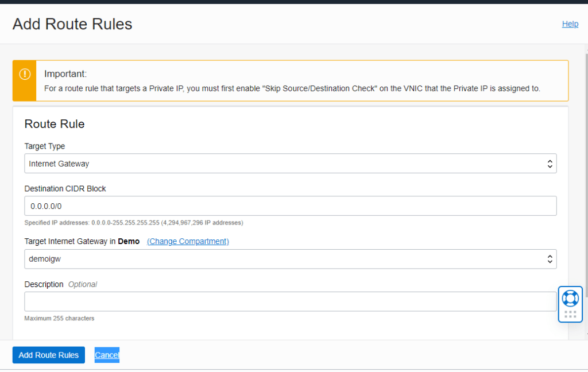Image resolution: width=588 pixels, height=372 pixels.
Task: Open the Target Type dropdown
Action: tap(290, 164)
